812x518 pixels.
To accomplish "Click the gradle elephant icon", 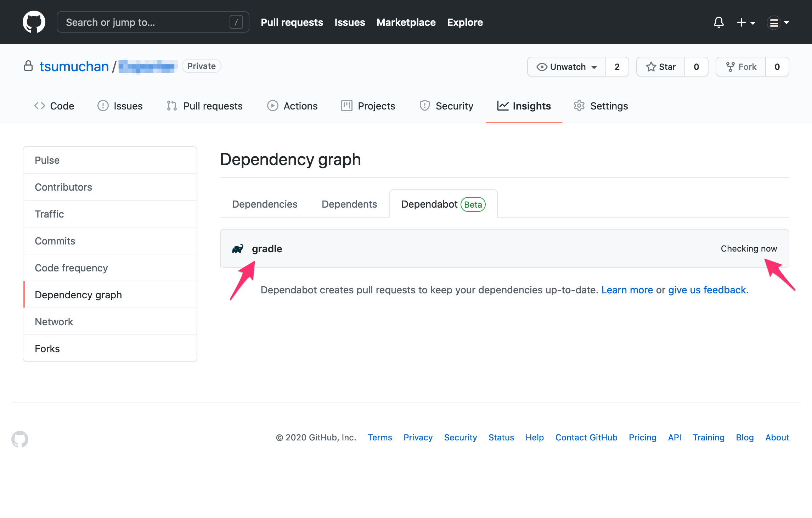I will pos(238,249).
